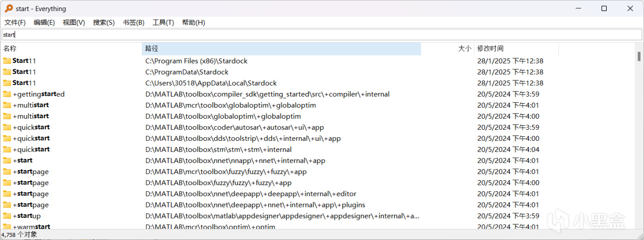The height and width of the screenshot is (240, 644).
Task: Click the vertical scrollbar thumb
Action: tap(639, 56)
